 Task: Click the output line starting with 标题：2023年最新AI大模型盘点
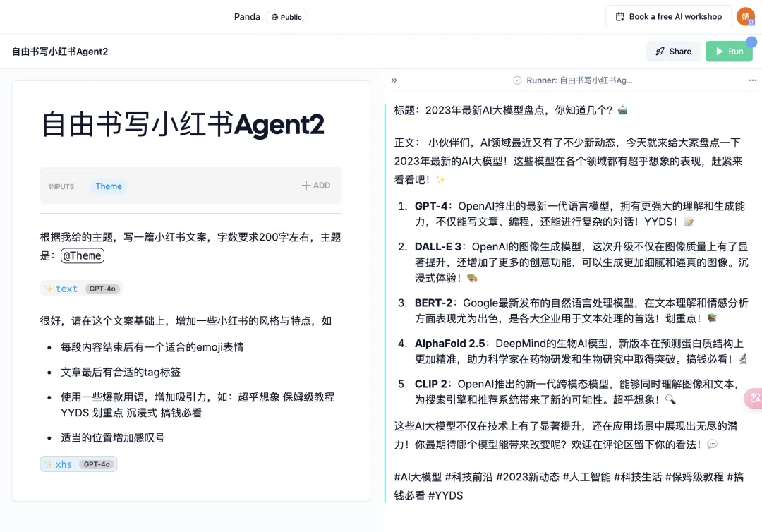(x=511, y=110)
